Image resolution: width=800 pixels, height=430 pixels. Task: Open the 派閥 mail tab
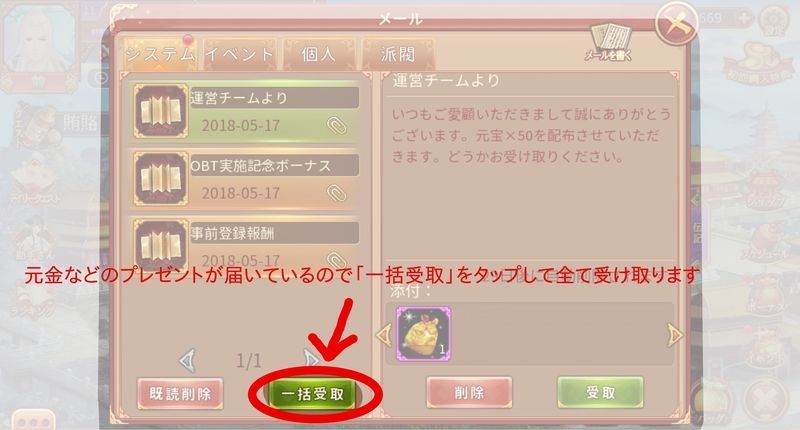[x=398, y=54]
